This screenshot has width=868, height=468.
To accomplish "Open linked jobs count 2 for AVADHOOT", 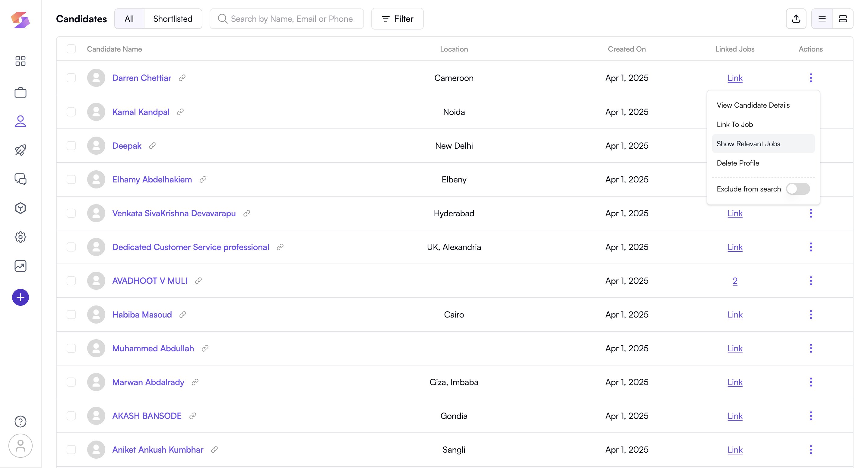I will tap(735, 281).
